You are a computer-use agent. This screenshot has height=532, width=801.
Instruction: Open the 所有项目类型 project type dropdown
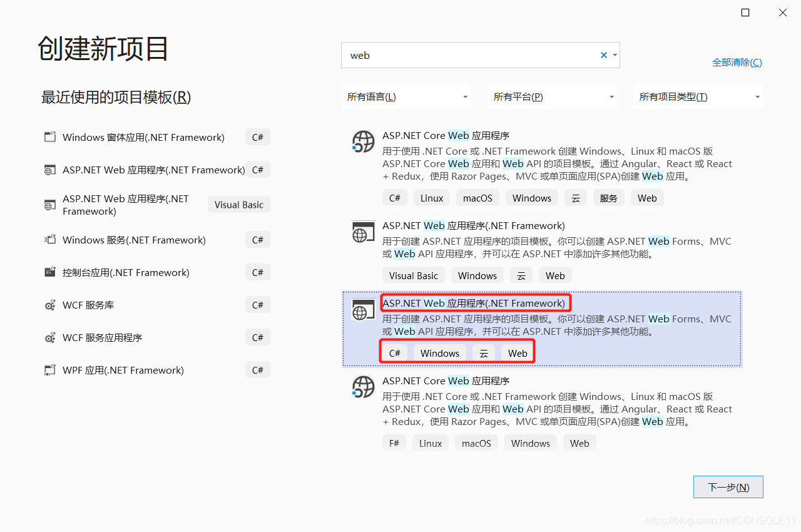[x=698, y=97]
